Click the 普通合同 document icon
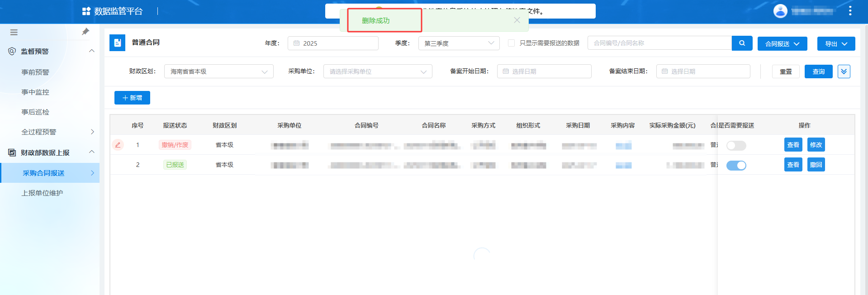The height and width of the screenshot is (295, 868). coord(117,43)
